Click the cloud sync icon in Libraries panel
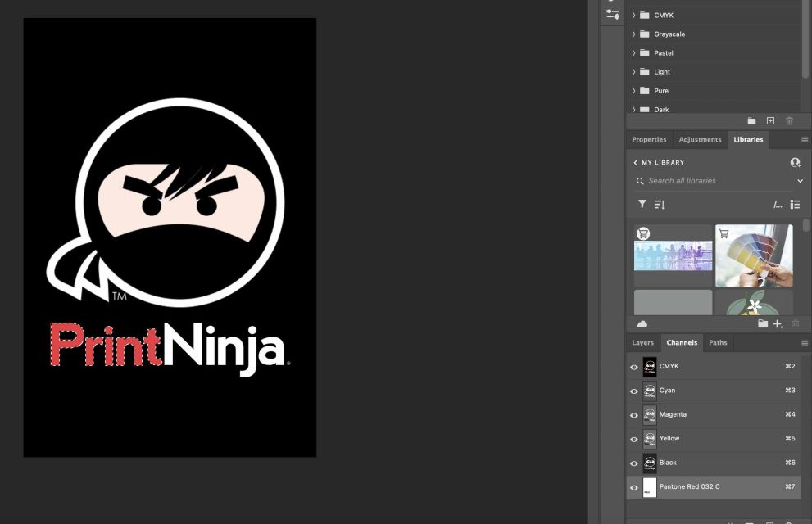 (x=644, y=323)
